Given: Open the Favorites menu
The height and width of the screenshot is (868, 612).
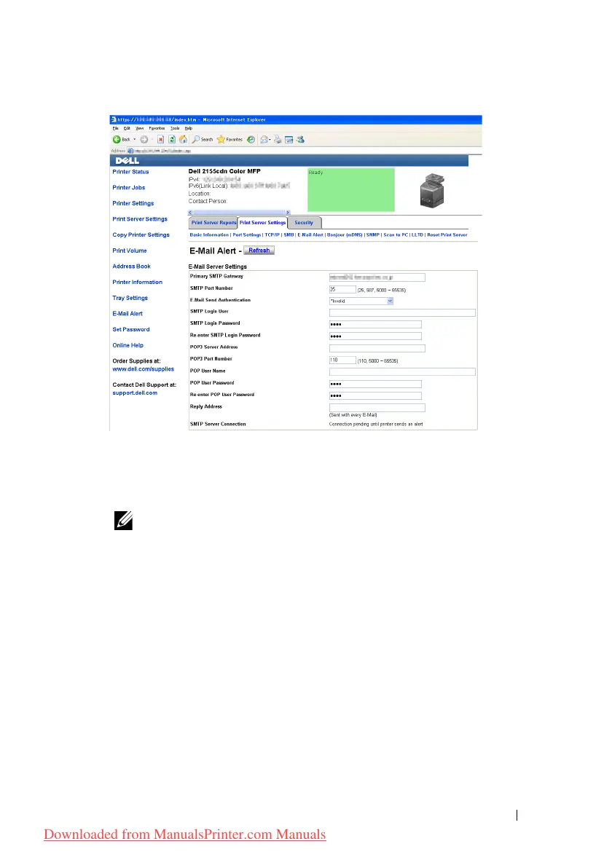Looking at the screenshot, I should pos(157,128).
